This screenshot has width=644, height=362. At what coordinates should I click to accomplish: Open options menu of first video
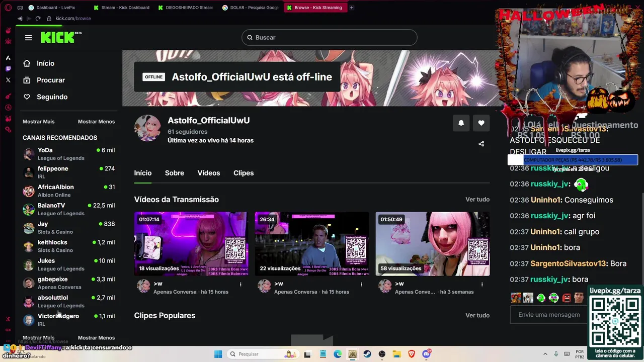click(240, 285)
